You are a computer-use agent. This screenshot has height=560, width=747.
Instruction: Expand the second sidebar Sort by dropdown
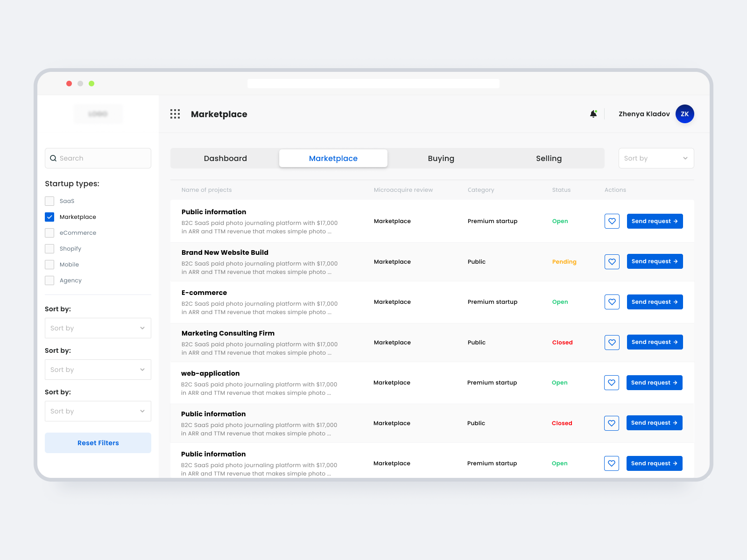98,370
